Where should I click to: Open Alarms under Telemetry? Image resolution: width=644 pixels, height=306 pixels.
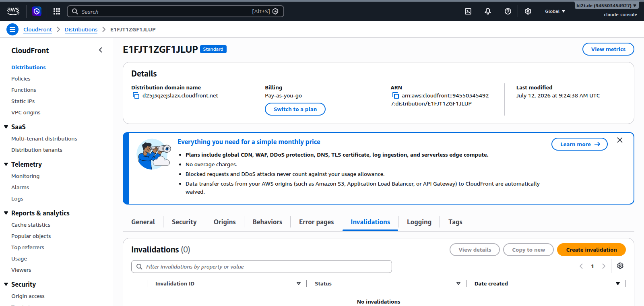click(x=20, y=187)
